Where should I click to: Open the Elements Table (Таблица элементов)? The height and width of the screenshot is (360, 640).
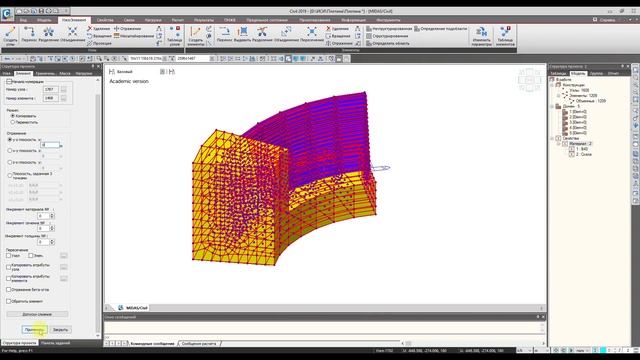[505, 36]
